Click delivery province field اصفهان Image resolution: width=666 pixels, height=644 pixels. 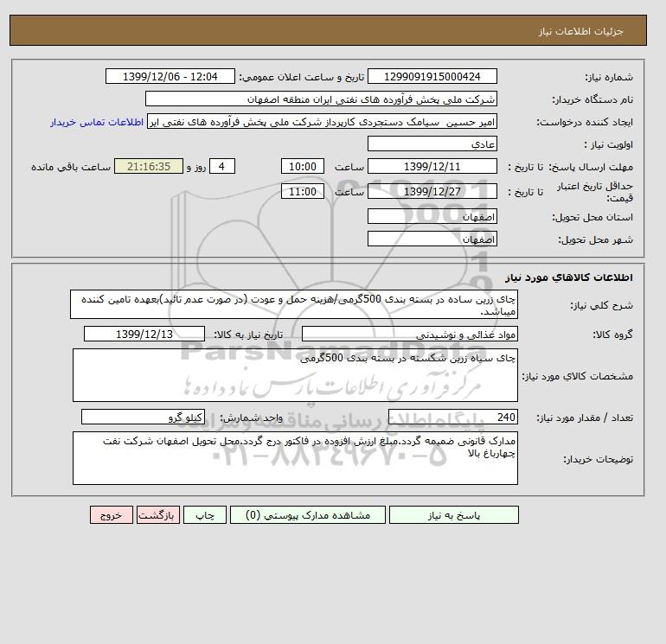click(x=432, y=216)
